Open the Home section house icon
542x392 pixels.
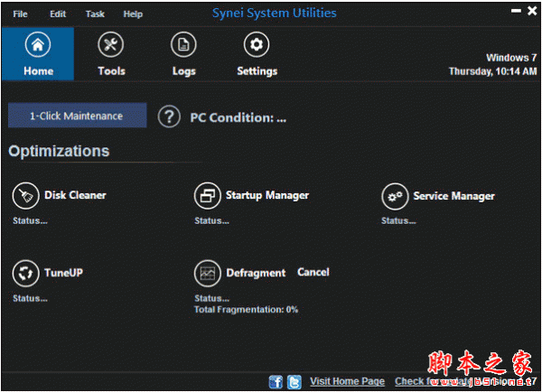tap(38, 44)
